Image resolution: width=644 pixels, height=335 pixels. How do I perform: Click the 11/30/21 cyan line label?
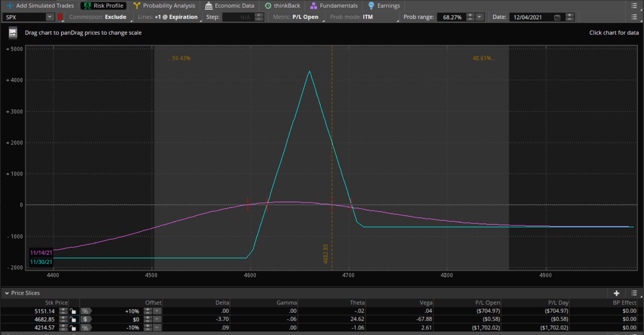pos(41,262)
